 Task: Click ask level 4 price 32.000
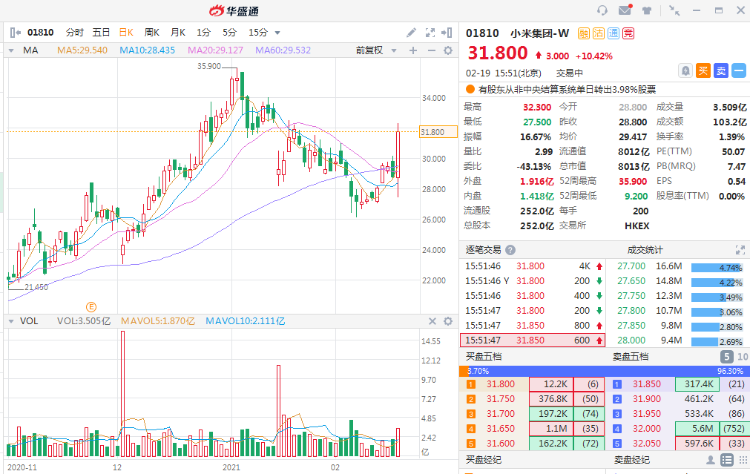point(646,429)
